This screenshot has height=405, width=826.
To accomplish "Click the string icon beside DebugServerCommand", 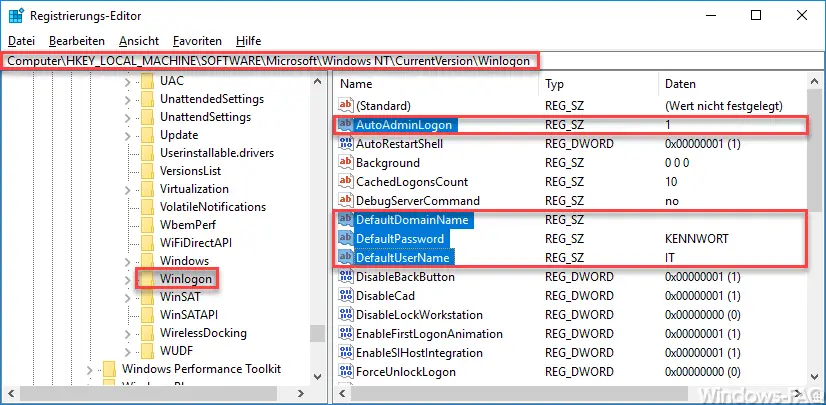I will click(346, 201).
